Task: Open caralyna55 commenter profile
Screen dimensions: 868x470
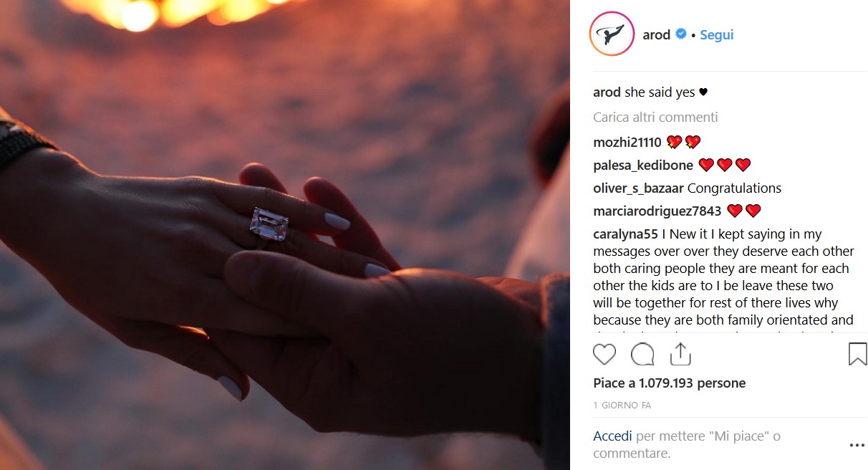Action: pyautogui.click(x=626, y=234)
